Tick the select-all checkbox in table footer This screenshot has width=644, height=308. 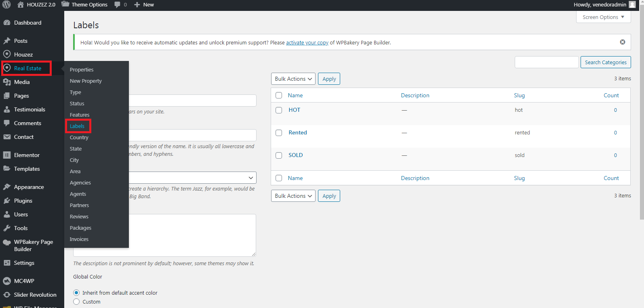[279, 178]
